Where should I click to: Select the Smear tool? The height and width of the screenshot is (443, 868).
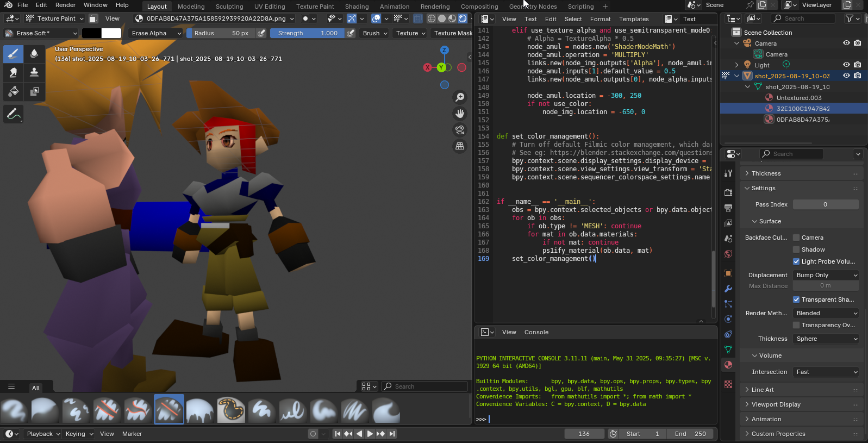tap(14, 72)
